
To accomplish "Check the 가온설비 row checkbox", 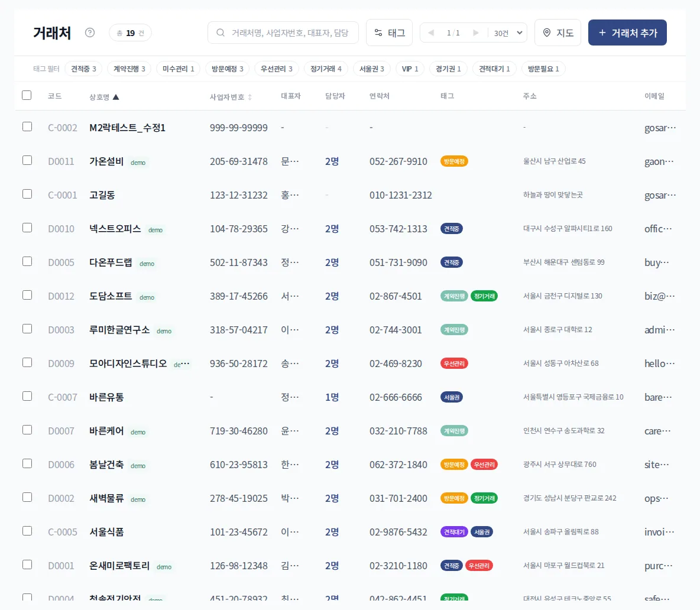I will pyautogui.click(x=27, y=160).
